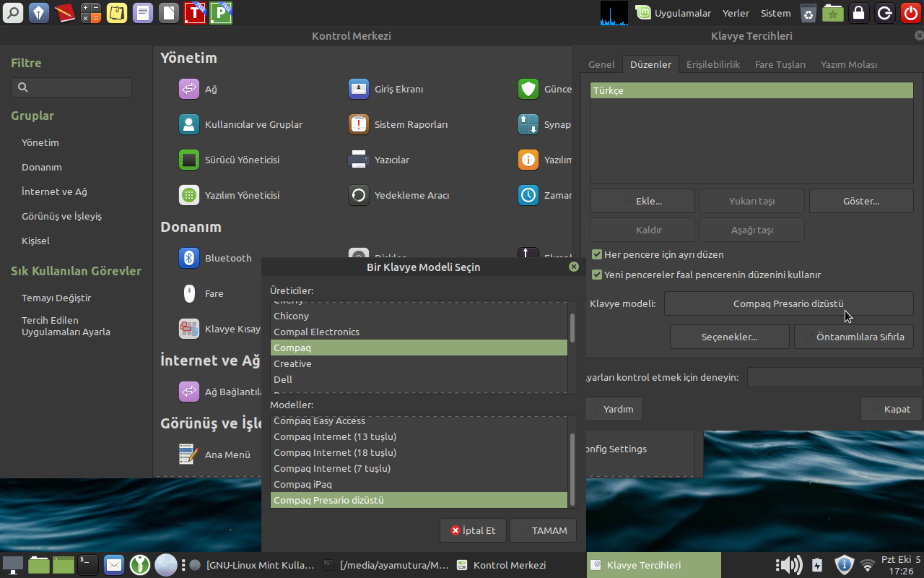Select Creative in Üreticiler list
The image size is (924, 578).
(x=419, y=363)
